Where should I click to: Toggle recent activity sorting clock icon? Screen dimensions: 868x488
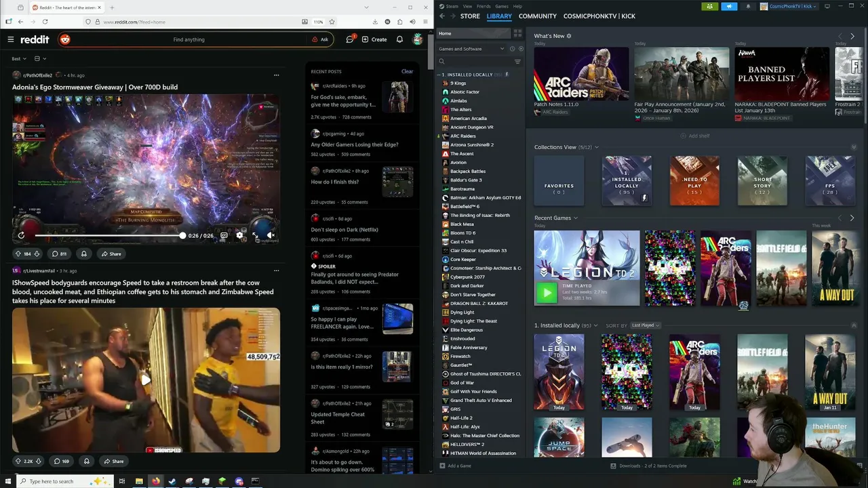[x=512, y=49]
